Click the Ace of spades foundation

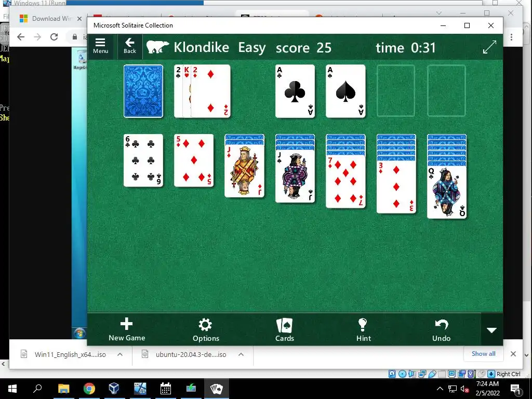(345, 91)
